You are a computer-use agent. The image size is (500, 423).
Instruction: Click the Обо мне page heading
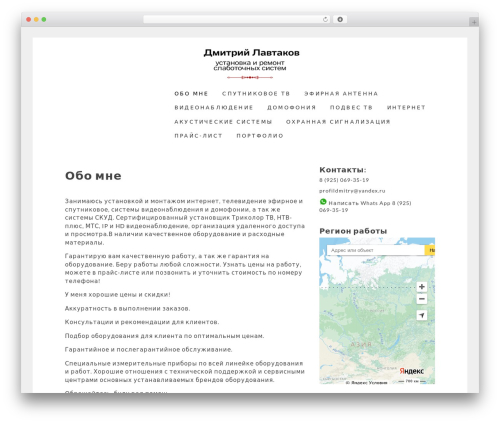click(x=93, y=176)
